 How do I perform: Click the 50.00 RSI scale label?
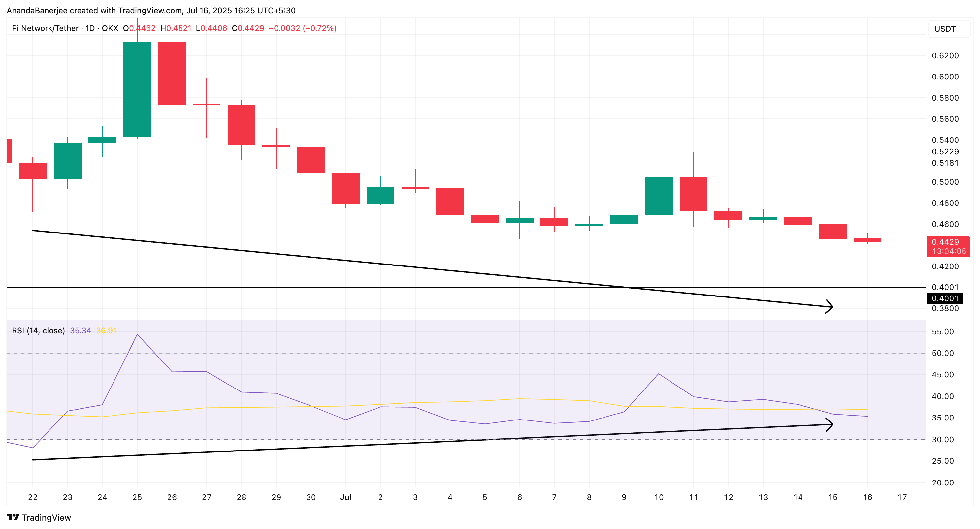coord(943,353)
